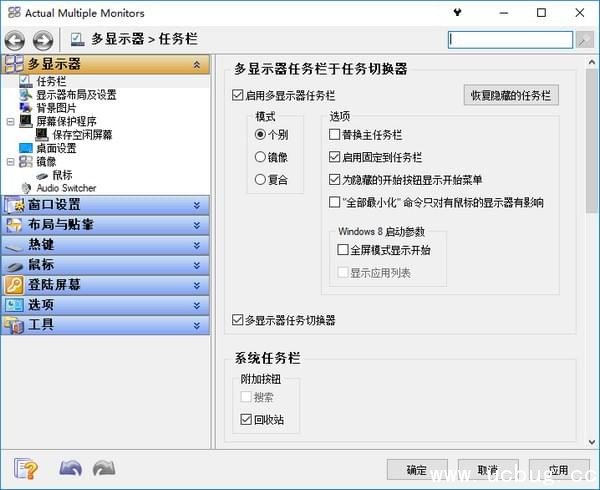This screenshot has height=490, width=600.
Task: Click the search magnifier button
Action: tap(585, 40)
